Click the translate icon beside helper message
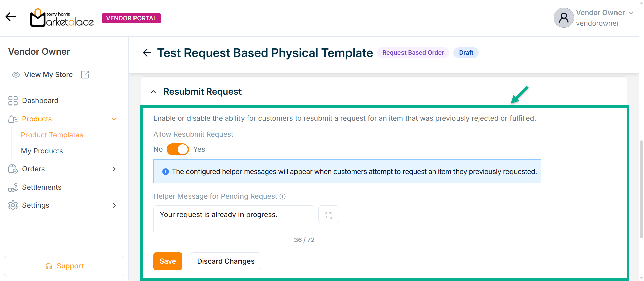This screenshot has height=281, width=644. [328, 215]
